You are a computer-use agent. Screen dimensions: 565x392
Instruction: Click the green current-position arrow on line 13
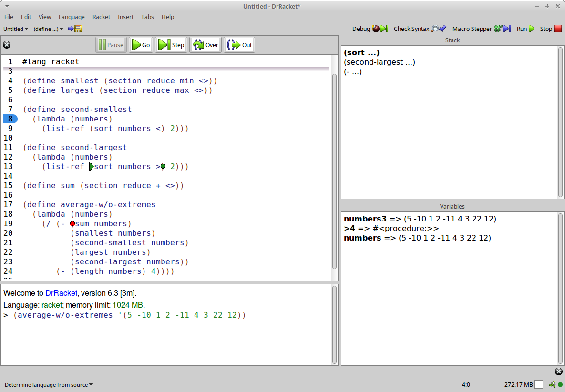click(92, 166)
